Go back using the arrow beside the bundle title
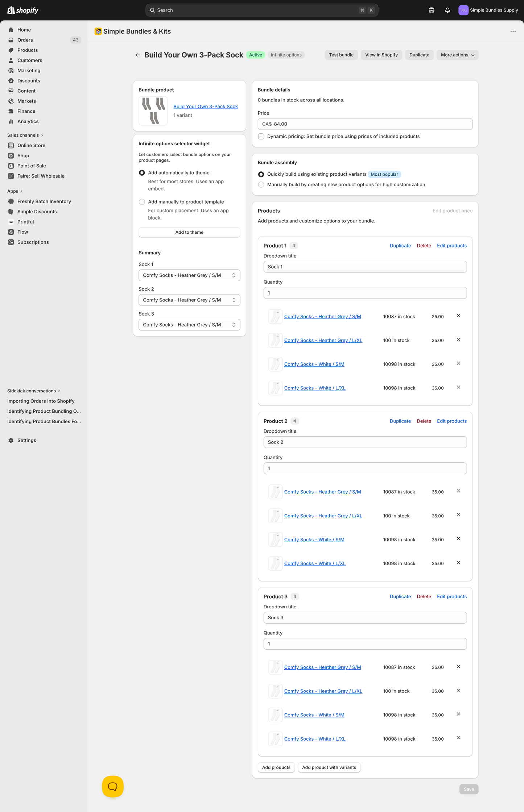The image size is (524, 812). [x=138, y=55]
